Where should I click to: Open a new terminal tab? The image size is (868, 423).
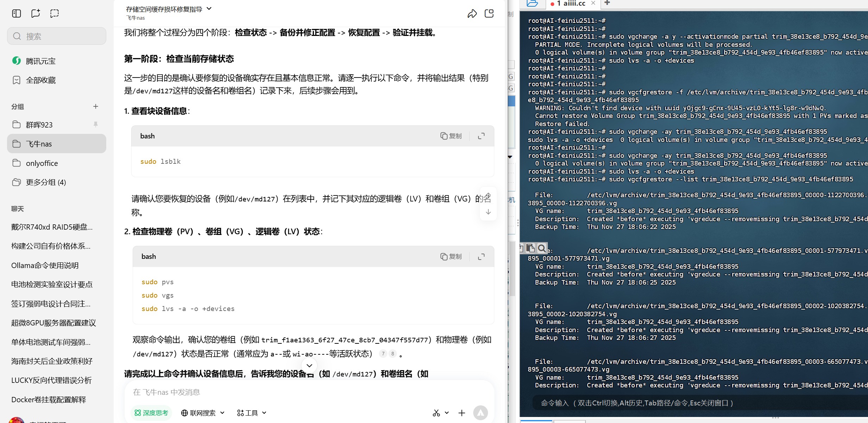tap(607, 3)
